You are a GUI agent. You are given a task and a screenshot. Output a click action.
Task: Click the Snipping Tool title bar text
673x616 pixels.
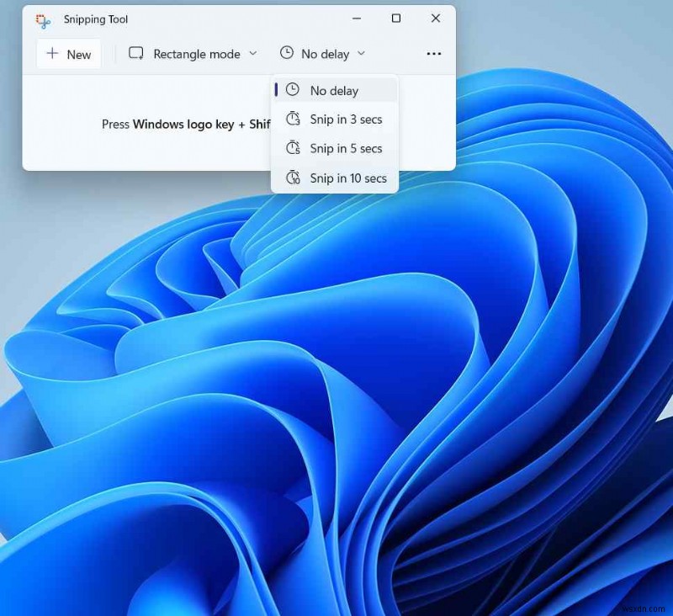click(x=95, y=19)
